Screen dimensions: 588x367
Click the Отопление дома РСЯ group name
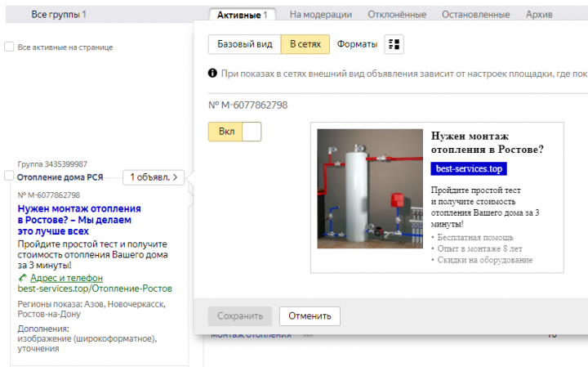60,177
